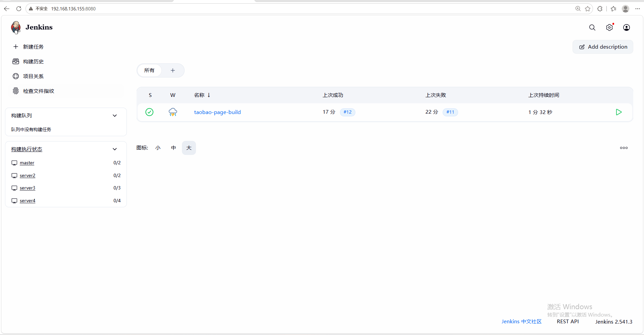Sort by 上次持续时间 column header
The width and height of the screenshot is (644, 335).
544,95
